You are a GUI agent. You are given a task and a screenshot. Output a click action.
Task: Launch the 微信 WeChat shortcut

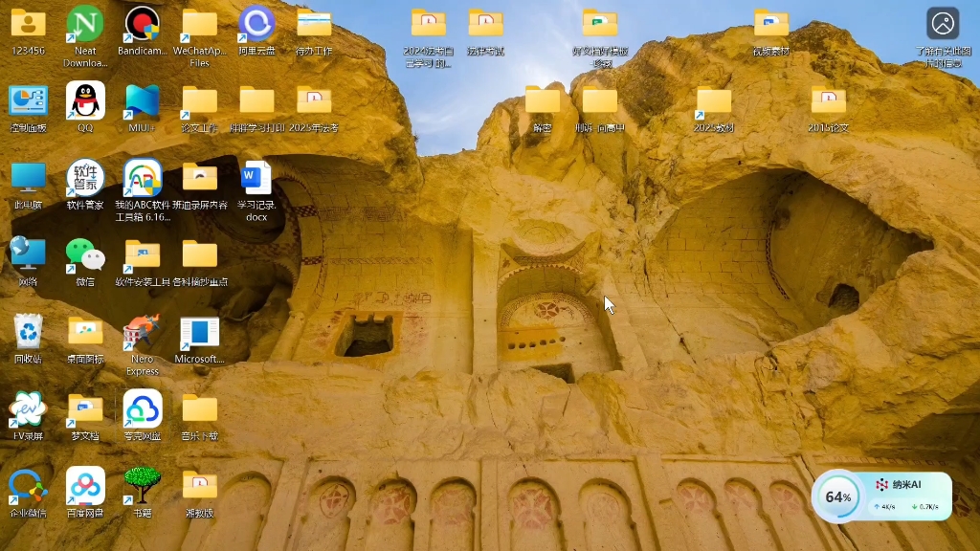point(85,254)
